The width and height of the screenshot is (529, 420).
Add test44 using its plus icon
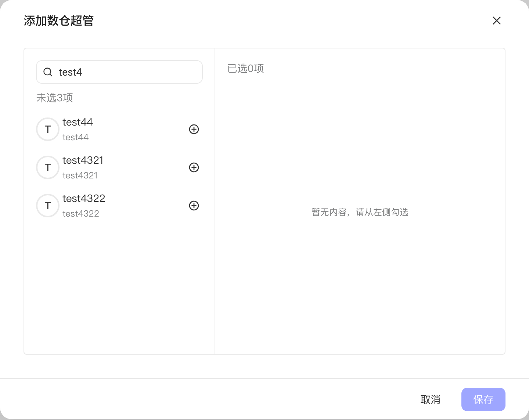pos(194,129)
